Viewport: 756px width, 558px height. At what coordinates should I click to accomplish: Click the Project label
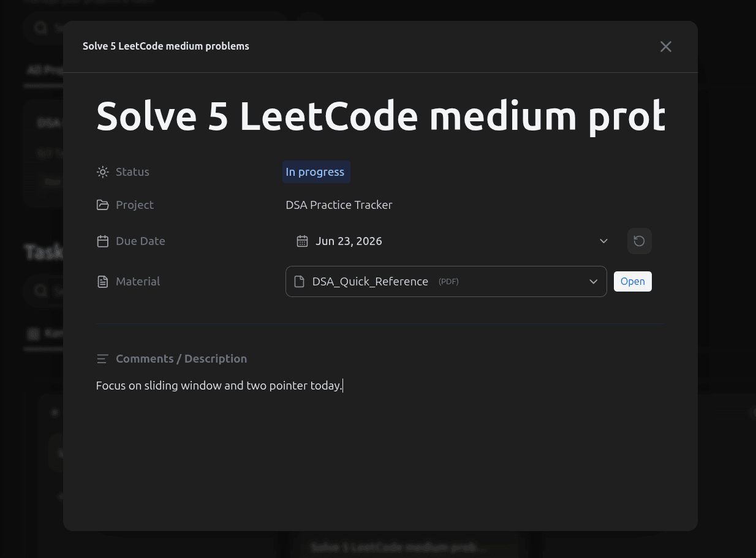(135, 205)
